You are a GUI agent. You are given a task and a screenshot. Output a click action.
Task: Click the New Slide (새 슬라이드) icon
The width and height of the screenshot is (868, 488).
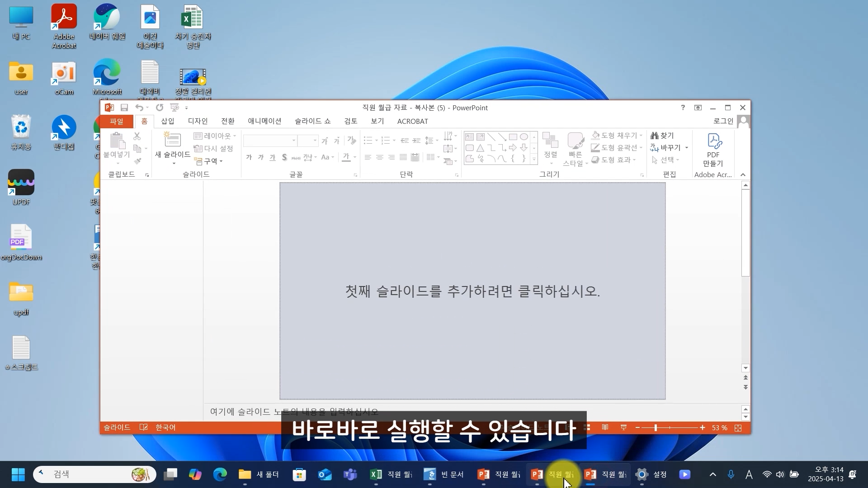(172, 140)
